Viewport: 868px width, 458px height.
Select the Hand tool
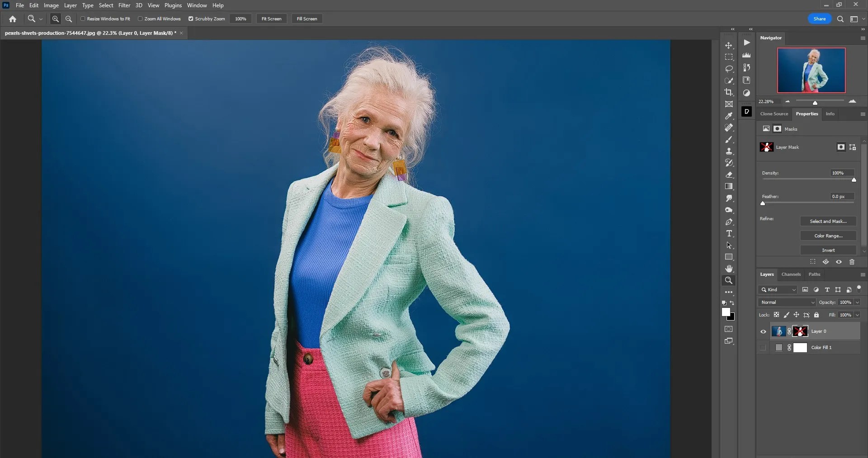[729, 268]
